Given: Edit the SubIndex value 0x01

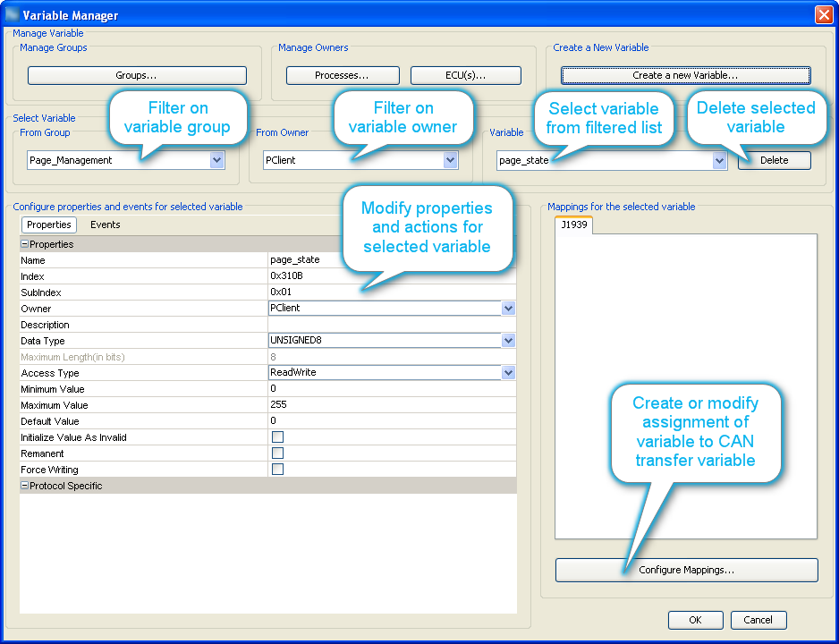Looking at the screenshot, I should [x=392, y=292].
